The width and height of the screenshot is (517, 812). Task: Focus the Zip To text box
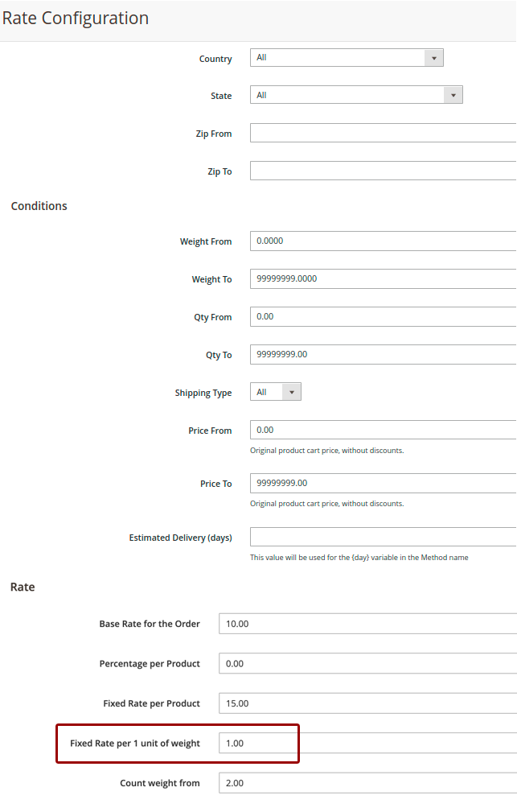click(383, 171)
